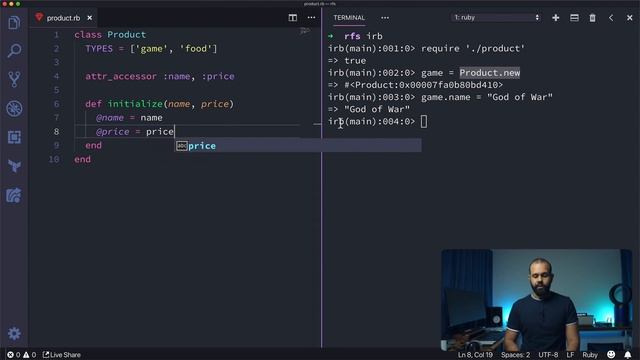640x360 pixels.
Task: Click line number 4 in the gutter
Action: pos(56,76)
